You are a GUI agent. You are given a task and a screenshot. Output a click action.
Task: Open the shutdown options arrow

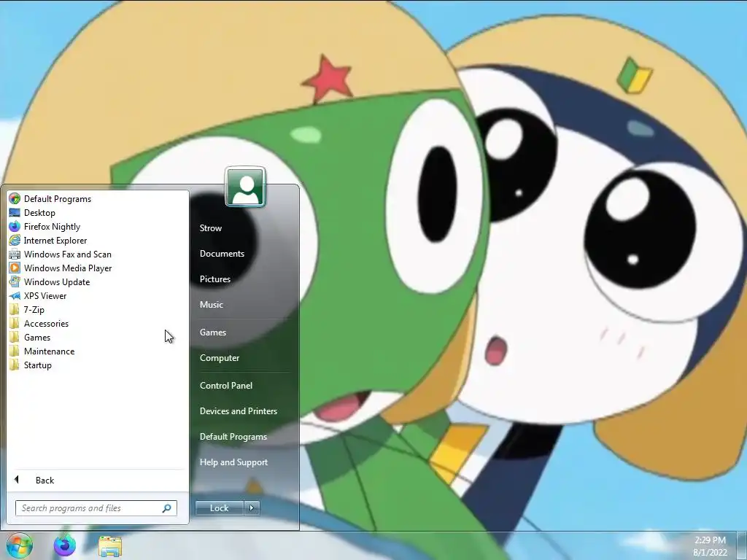tap(252, 508)
